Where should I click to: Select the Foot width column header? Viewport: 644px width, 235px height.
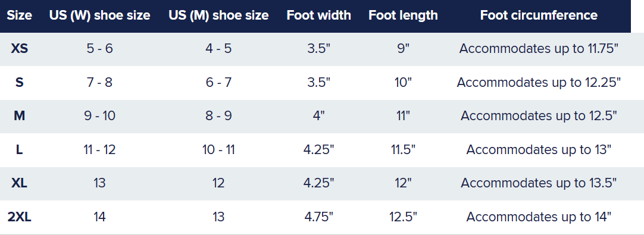tap(318, 15)
